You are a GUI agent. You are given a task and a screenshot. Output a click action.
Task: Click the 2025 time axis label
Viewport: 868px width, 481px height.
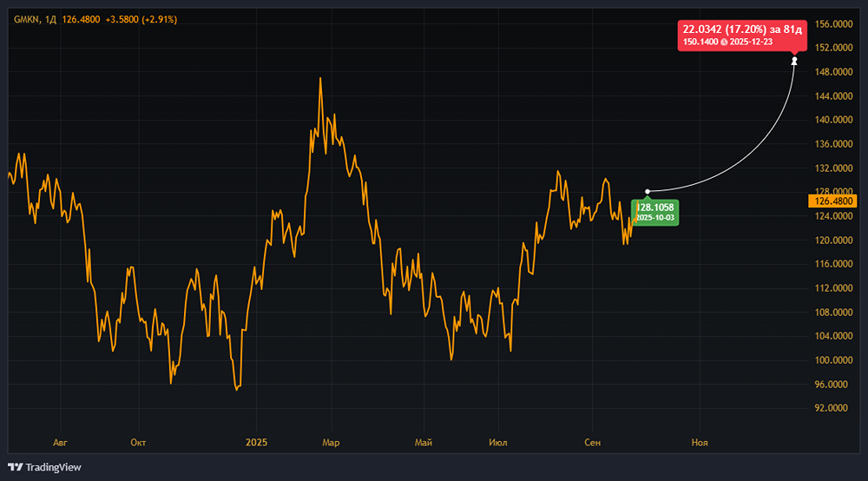click(256, 443)
